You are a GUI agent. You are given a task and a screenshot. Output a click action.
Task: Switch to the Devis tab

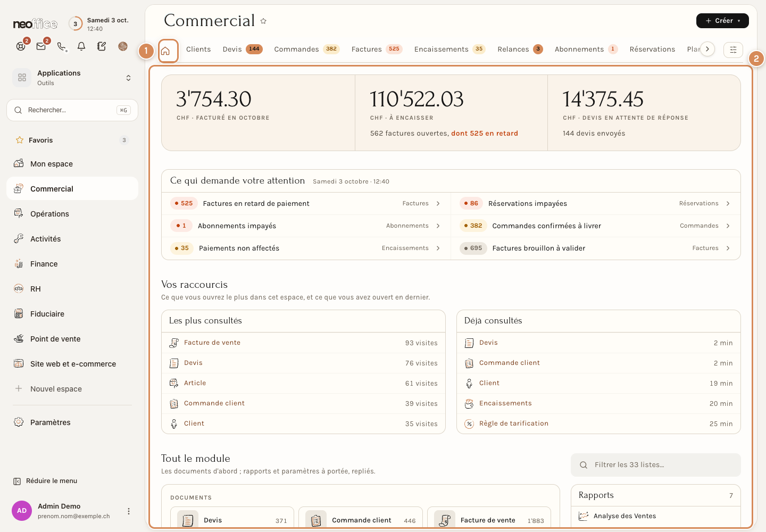243,49
